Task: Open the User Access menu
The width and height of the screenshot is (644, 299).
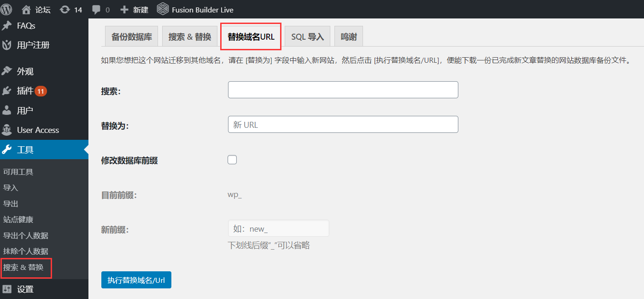Action: (38, 130)
